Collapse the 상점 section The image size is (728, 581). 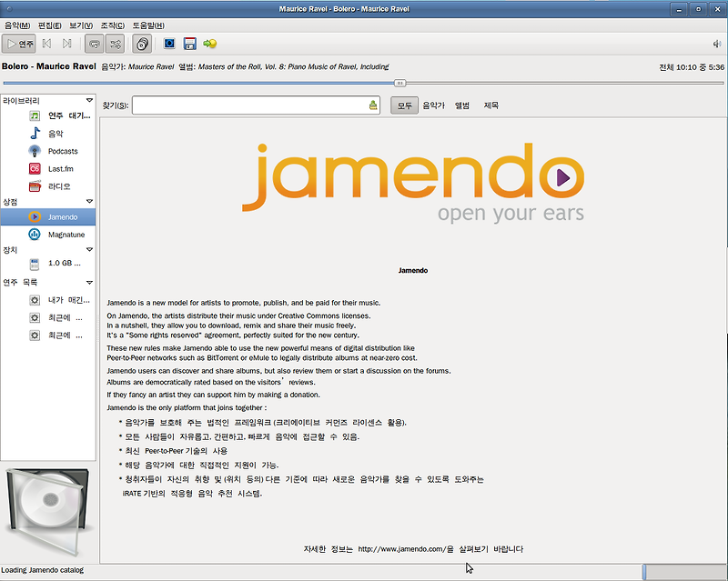pyautogui.click(x=89, y=202)
